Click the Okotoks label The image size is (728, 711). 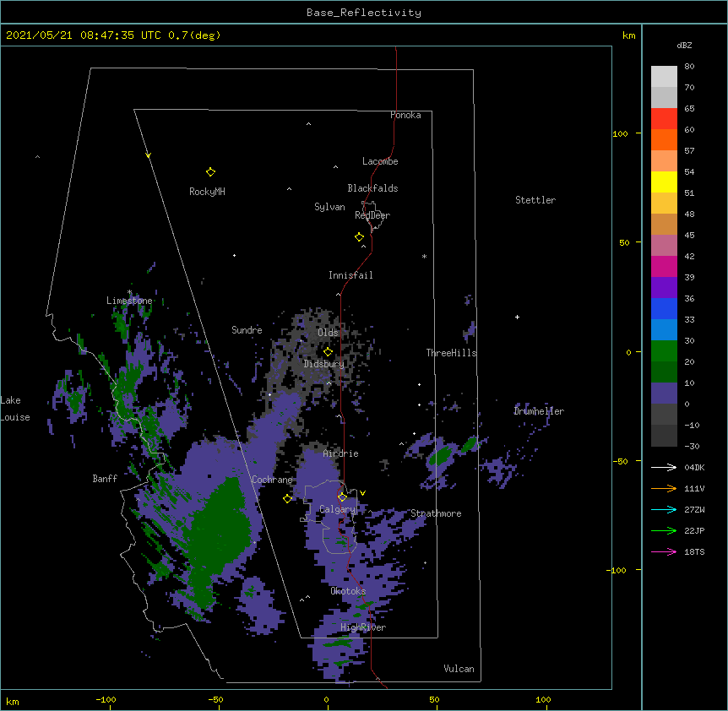click(x=348, y=591)
